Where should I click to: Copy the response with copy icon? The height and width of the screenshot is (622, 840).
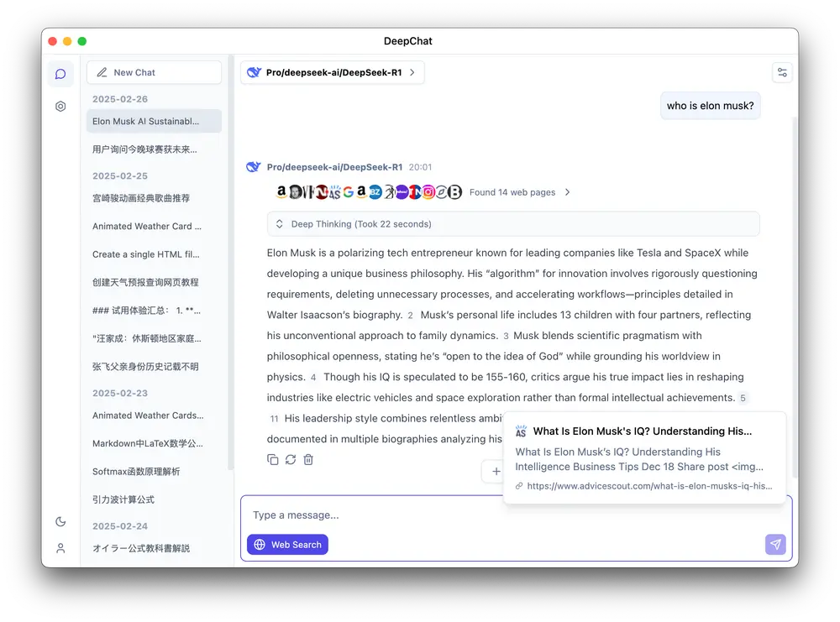coord(272,459)
